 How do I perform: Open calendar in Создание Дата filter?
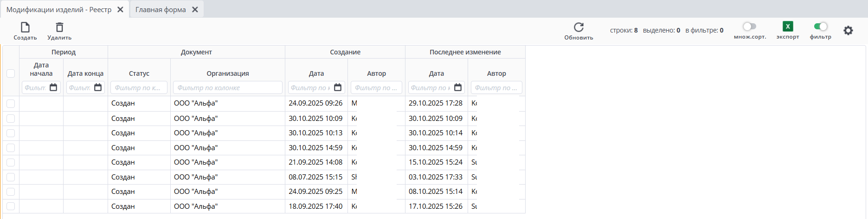(x=338, y=87)
